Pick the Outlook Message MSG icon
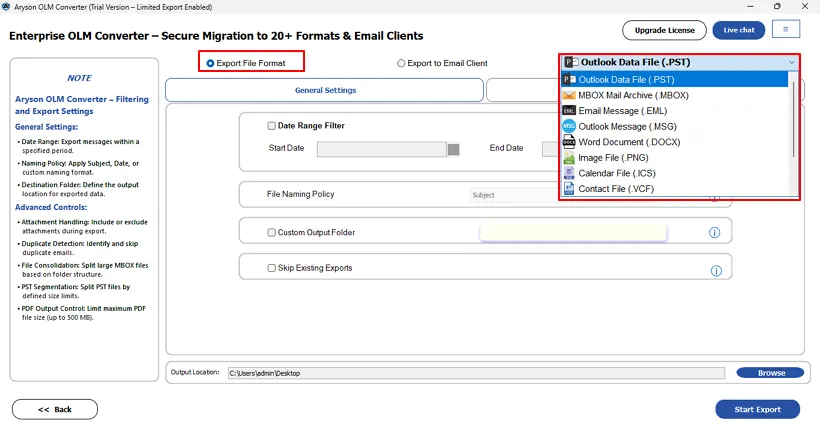The width and height of the screenshot is (820, 432). 569,126
